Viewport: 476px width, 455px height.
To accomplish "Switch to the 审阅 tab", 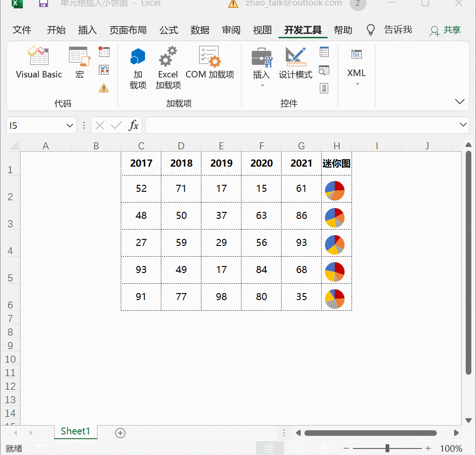I will (x=231, y=30).
